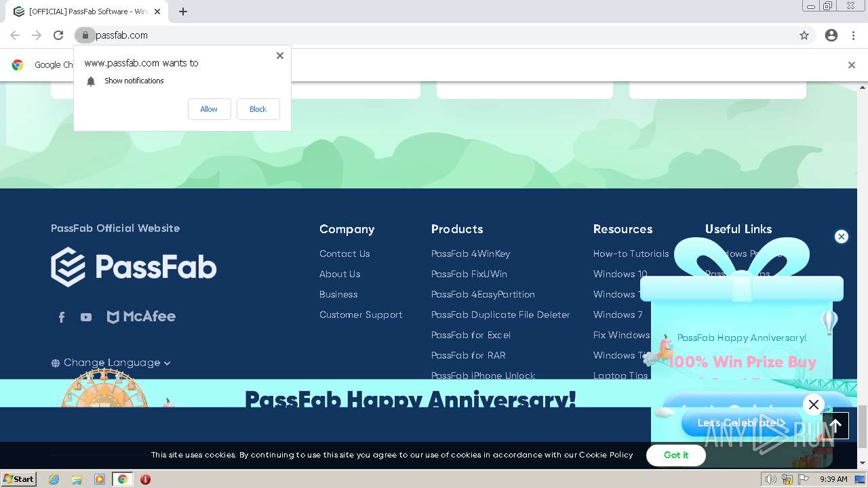This screenshot has width=868, height=488.
Task: Open PassFab for RAR link
Action: tap(468, 355)
